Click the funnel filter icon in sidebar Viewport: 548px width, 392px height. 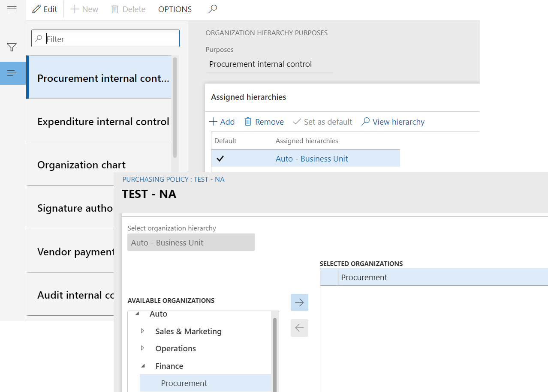[12, 47]
